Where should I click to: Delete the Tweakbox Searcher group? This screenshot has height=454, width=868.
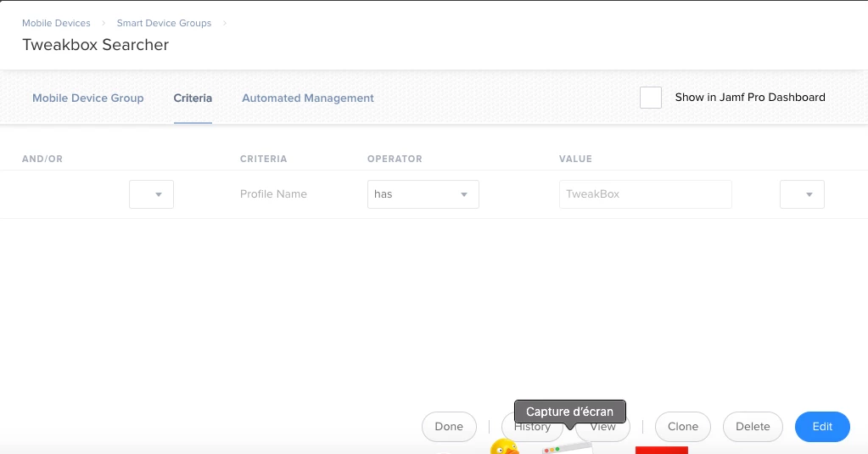pyautogui.click(x=753, y=426)
